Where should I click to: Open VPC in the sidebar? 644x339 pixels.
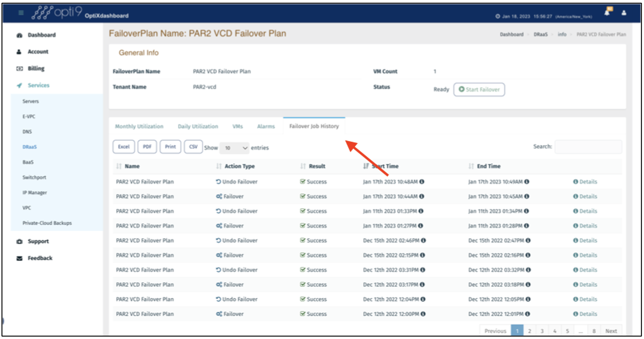(x=26, y=208)
